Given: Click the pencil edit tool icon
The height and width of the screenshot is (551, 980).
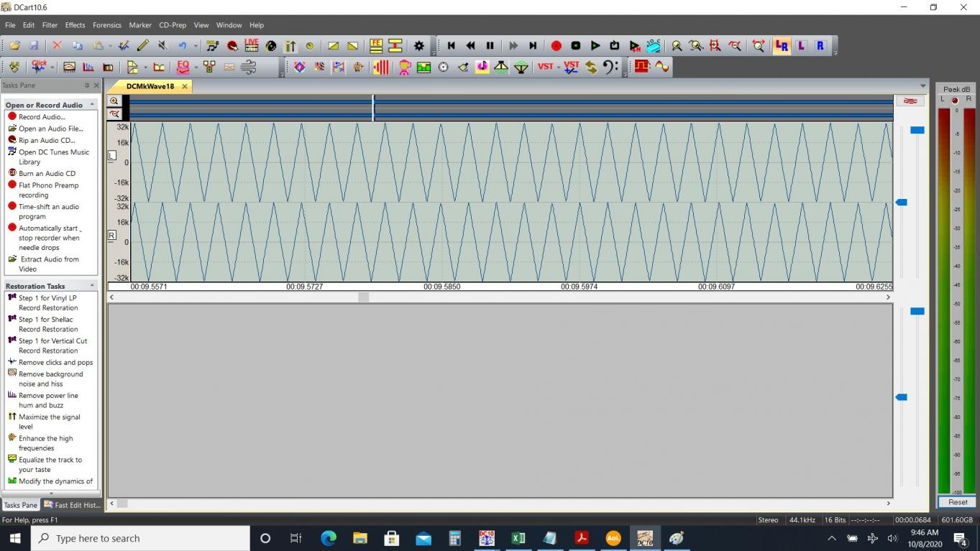Looking at the screenshot, I should (143, 45).
